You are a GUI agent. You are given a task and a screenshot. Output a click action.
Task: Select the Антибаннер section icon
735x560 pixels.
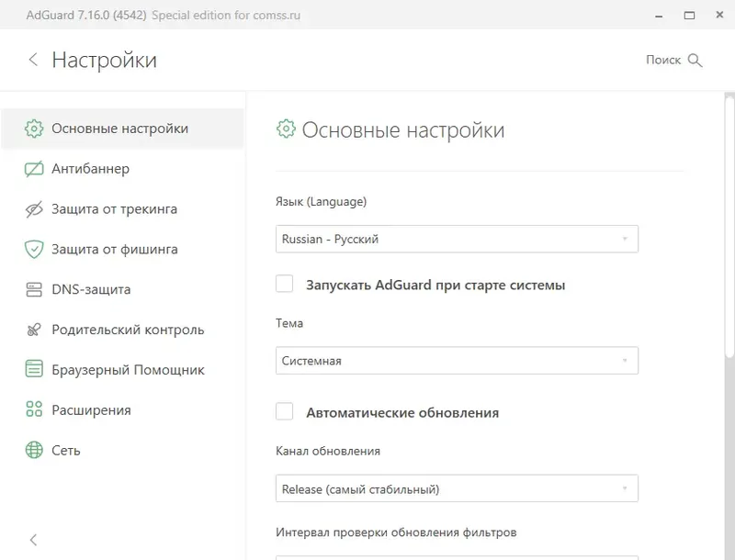coord(34,169)
